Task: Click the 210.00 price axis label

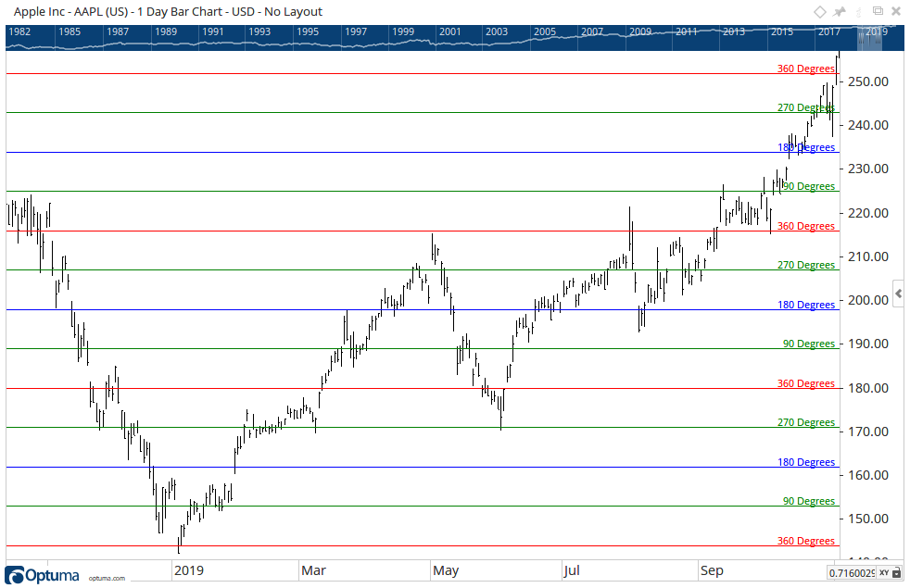Action: [x=868, y=256]
